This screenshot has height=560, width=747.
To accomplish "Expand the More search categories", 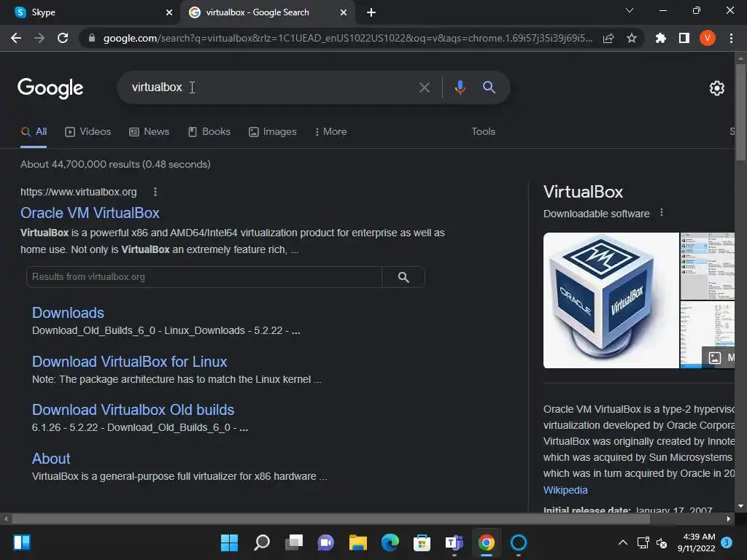I will tap(330, 132).
